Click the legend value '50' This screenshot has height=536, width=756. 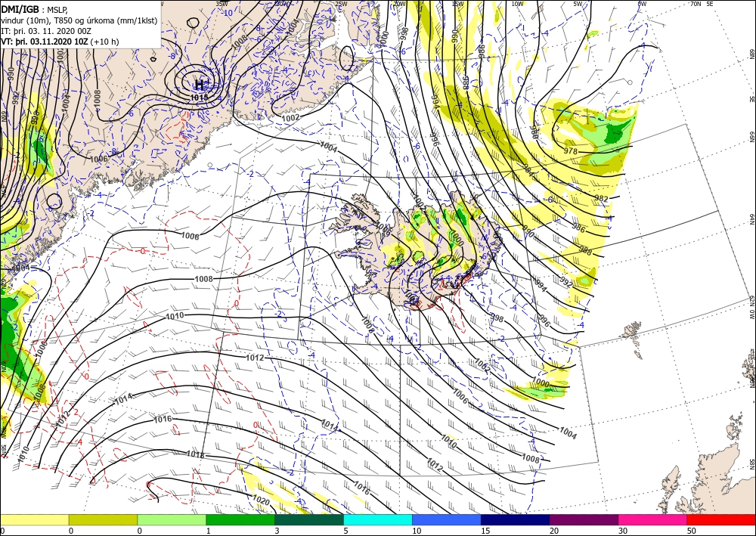click(x=692, y=531)
